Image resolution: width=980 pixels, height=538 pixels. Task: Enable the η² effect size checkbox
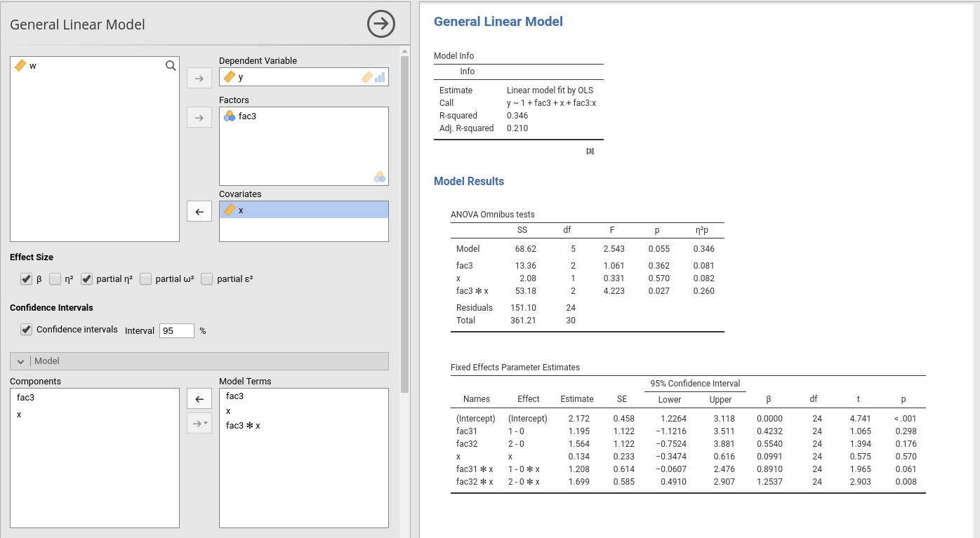[55, 279]
